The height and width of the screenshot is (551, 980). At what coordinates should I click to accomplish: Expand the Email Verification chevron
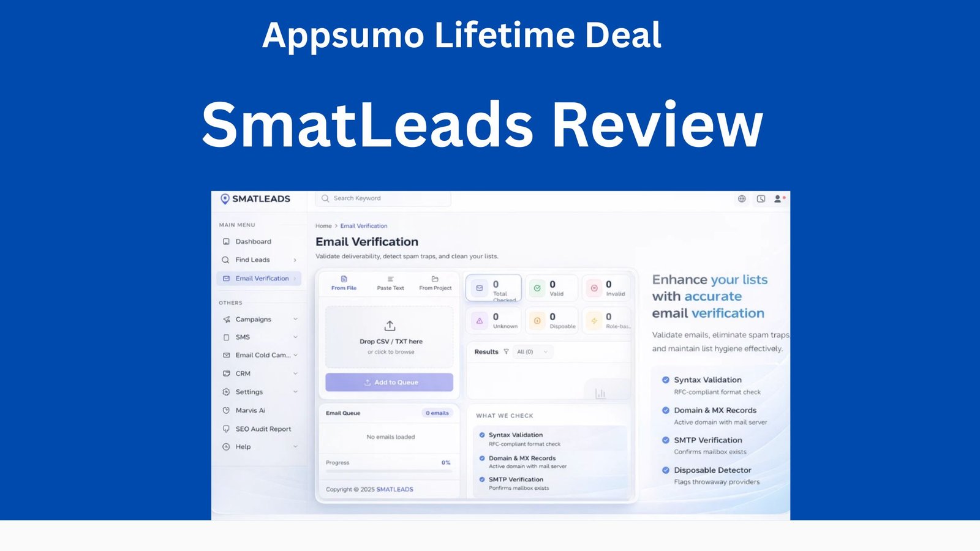[295, 279]
